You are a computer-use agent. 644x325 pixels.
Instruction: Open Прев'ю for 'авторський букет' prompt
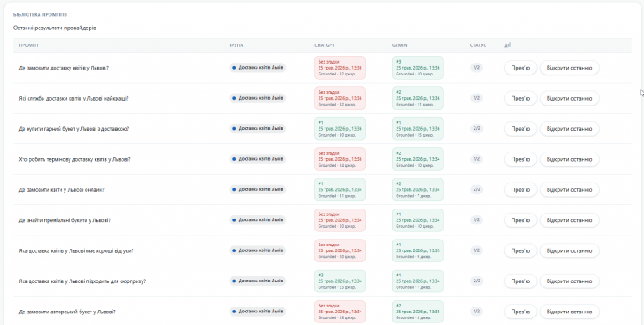(x=521, y=312)
